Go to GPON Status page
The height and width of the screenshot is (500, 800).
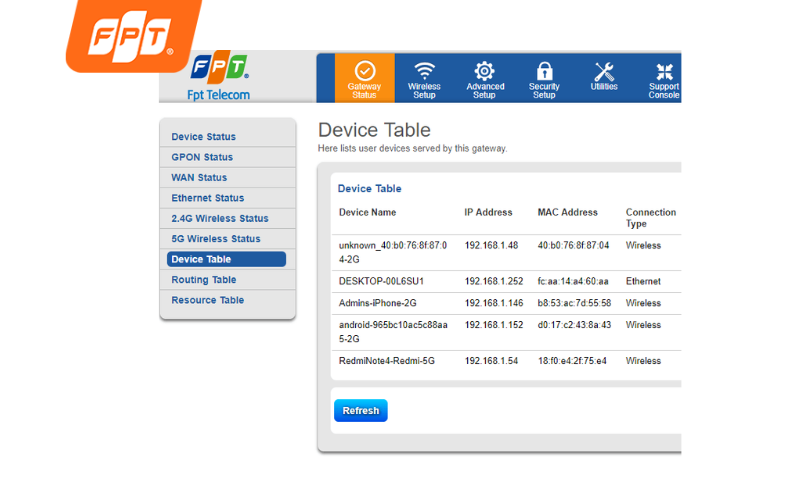(x=202, y=157)
